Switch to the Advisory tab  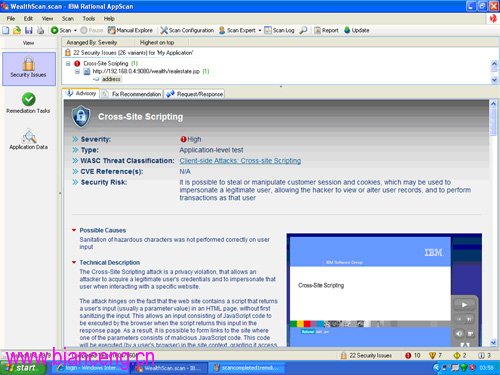[81, 94]
